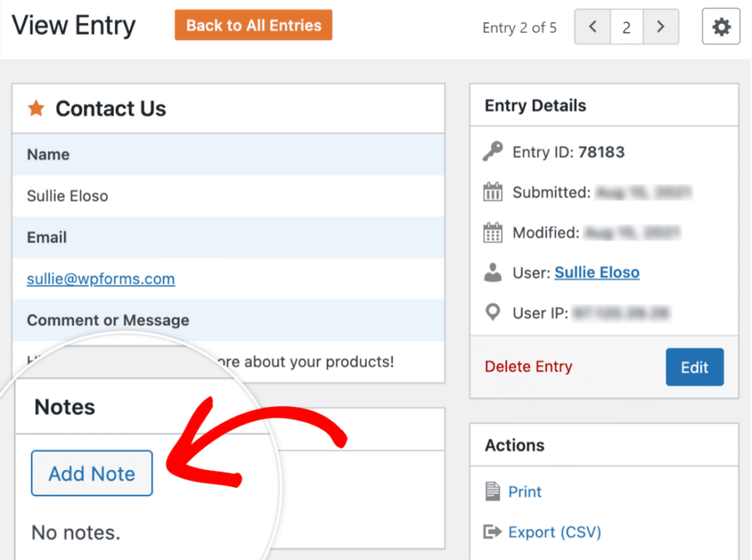Click the Print document icon

493,492
